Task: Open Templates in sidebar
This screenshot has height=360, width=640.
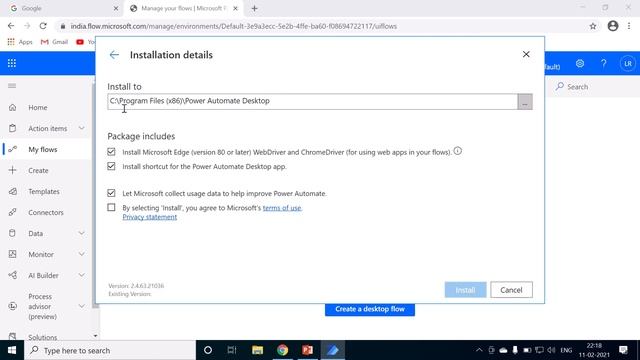Action: 44,191
